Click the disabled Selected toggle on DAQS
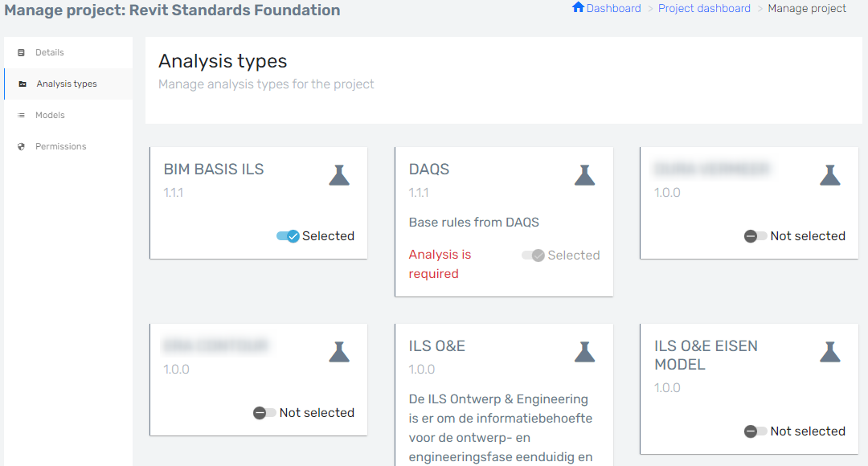Viewport: 868px width, 466px height. click(x=534, y=255)
